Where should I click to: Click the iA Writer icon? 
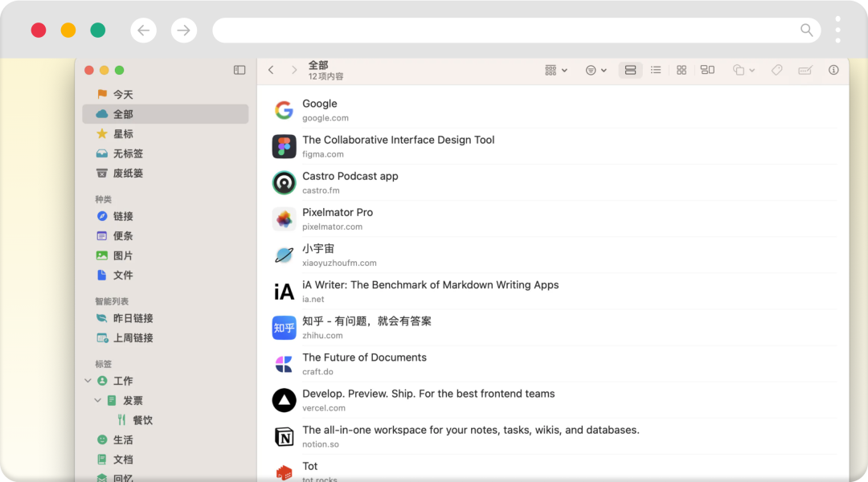[x=284, y=292]
